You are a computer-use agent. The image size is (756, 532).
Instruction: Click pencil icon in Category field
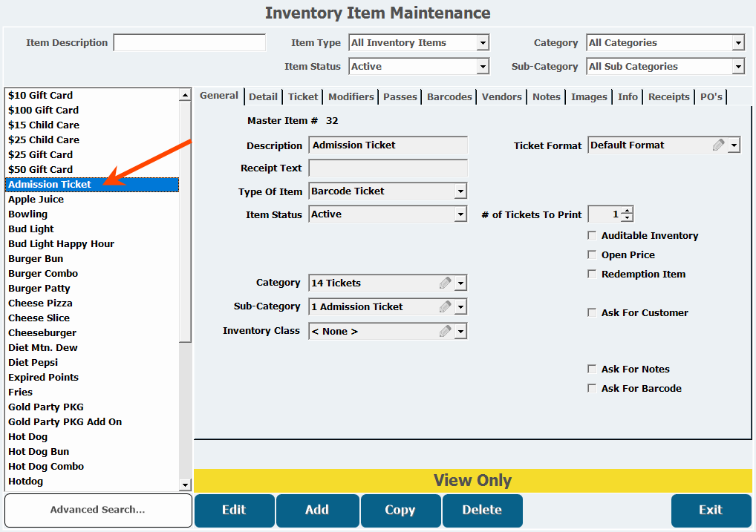point(445,283)
